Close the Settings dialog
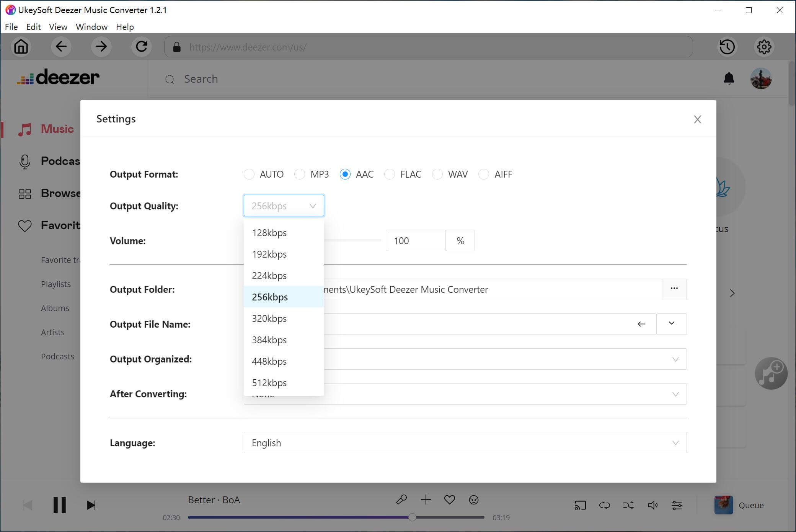Image resolution: width=796 pixels, height=532 pixels. click(697, 119)
